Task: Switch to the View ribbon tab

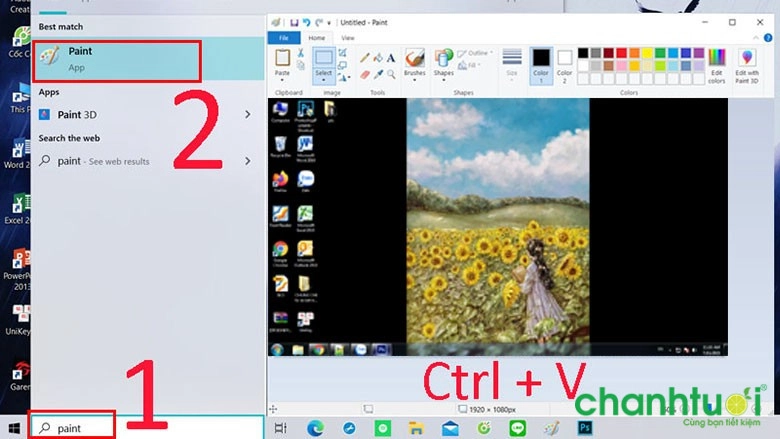Action: point(348,38)
